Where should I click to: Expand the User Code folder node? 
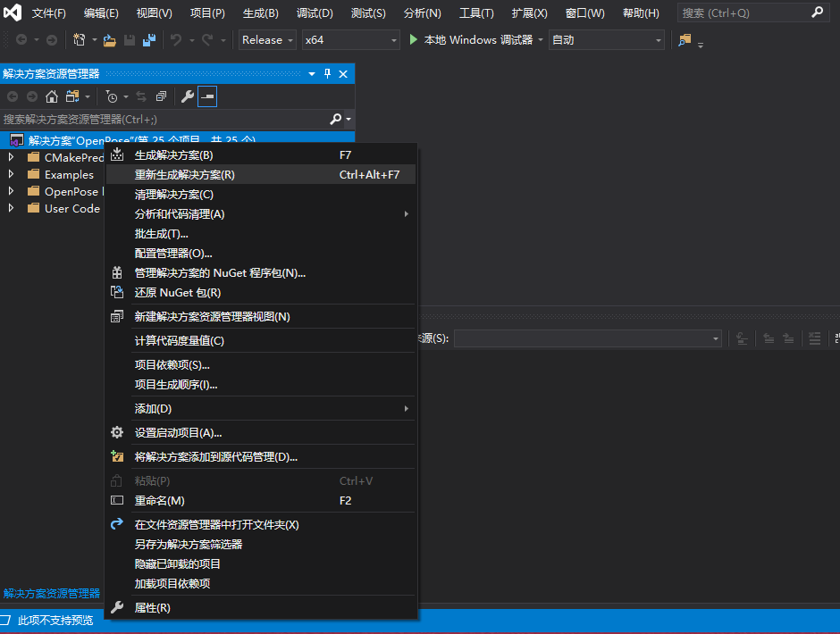point(11,208)
